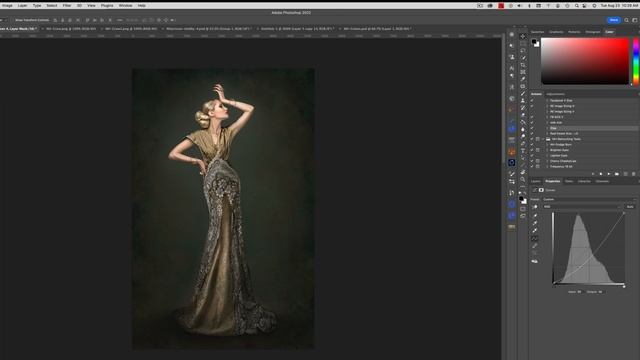The image size is (640, 360).
Task: Select the Pen tool
Action: [x=523, y=144]
